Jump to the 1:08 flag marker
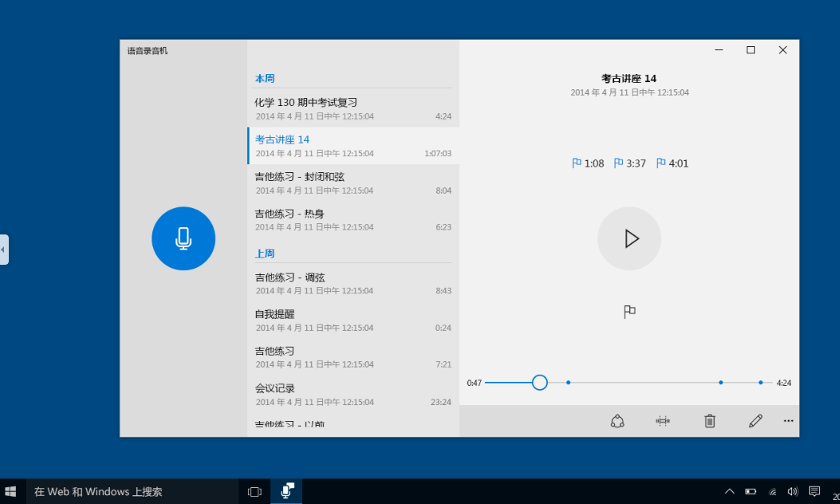 tap(588, 163)
